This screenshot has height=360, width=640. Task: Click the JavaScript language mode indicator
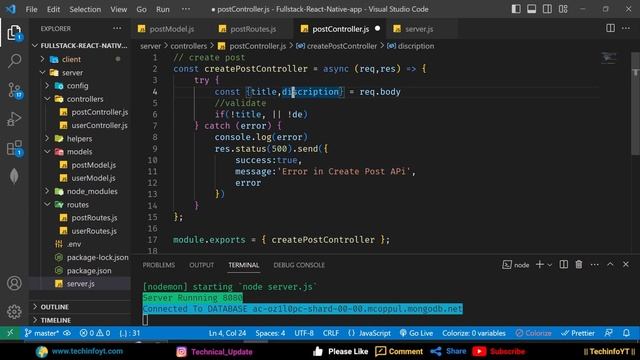pyautogui.click(x=369, y=333)
